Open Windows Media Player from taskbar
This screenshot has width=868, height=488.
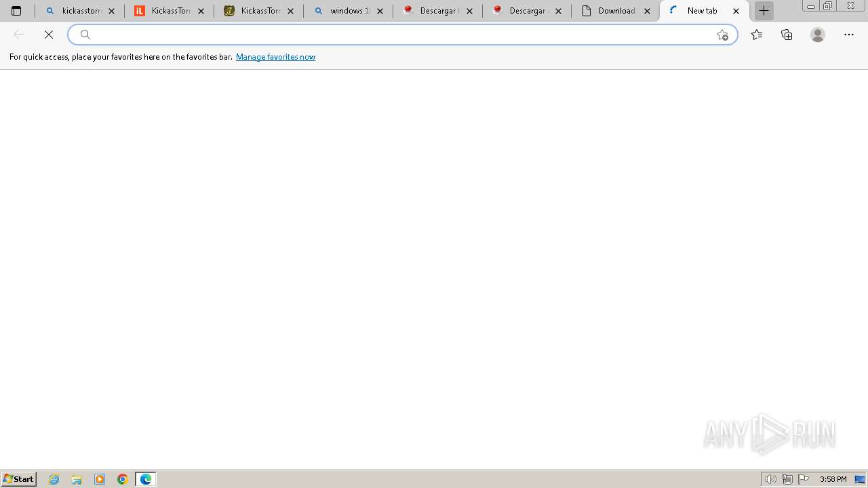click(100, 479)
